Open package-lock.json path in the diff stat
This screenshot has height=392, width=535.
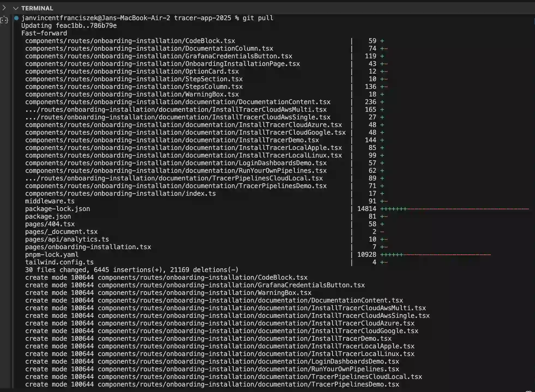pyautogui.click(x=57, y=209)
